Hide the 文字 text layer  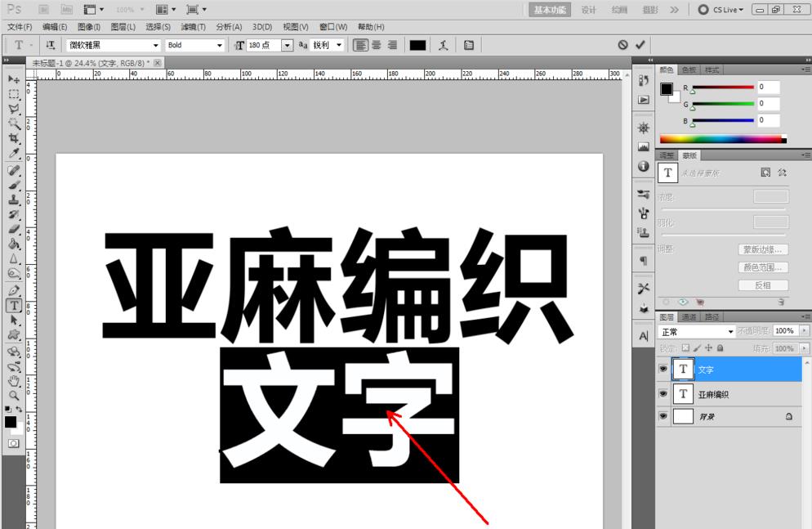[x=663, y=369]
